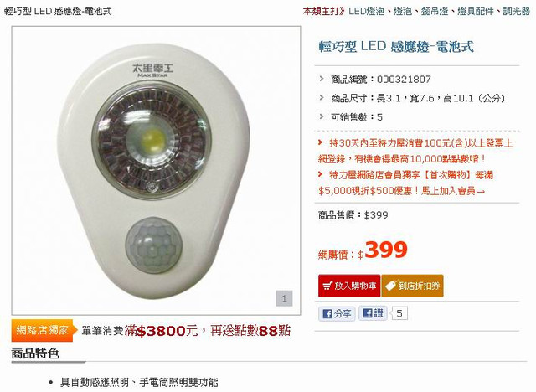This screenshot has height=392, width=536.
Task: Add item with 放入購物車 button
Action: (349, 286)
